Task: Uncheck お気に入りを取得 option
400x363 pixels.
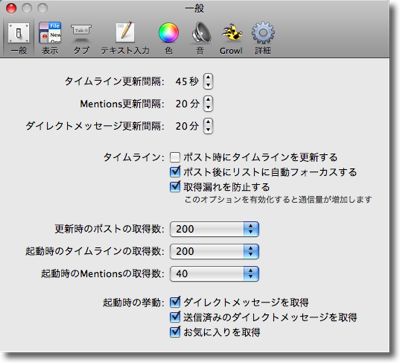Action: 175,332
